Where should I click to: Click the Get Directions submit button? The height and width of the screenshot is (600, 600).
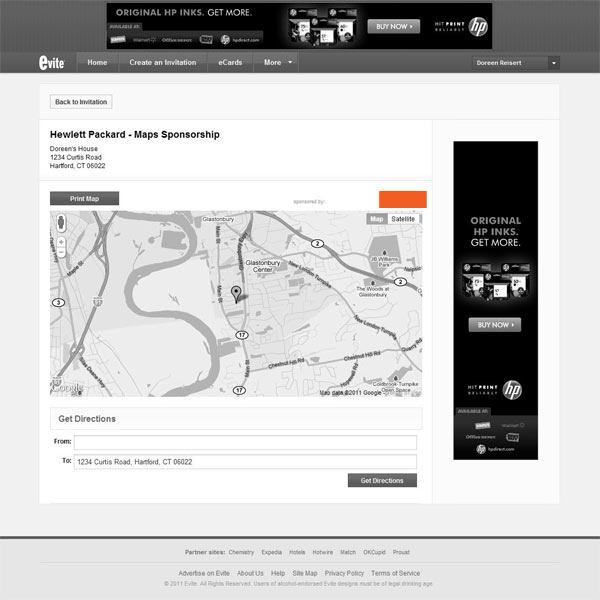pyautogui.click(x=382, y=481)
